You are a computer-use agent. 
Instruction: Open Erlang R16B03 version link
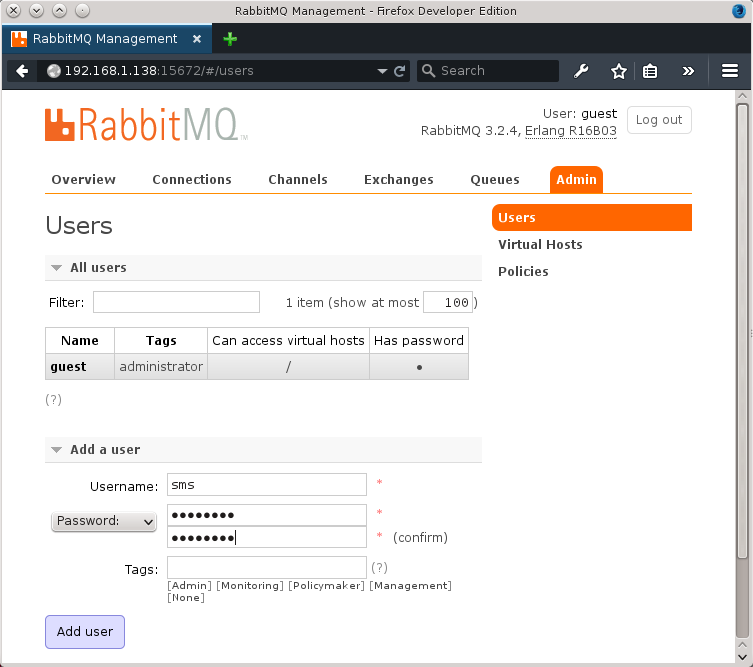[x=571, y=131]
